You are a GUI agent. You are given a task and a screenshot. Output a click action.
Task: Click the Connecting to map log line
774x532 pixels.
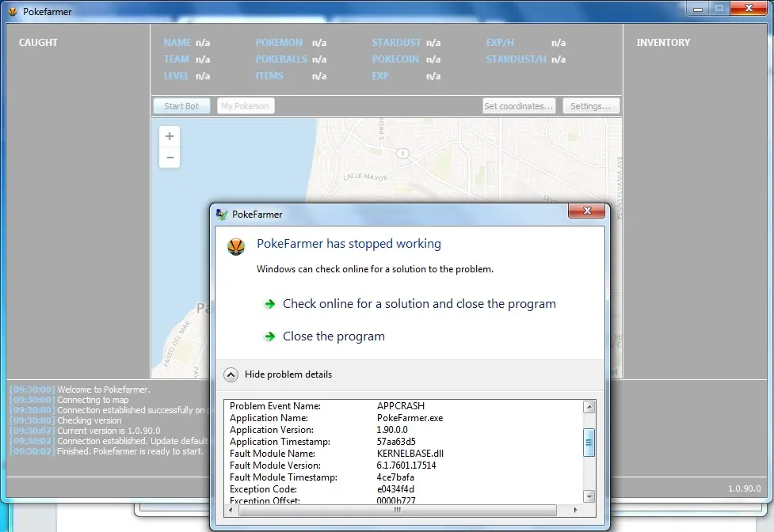(x=70, y=400)
